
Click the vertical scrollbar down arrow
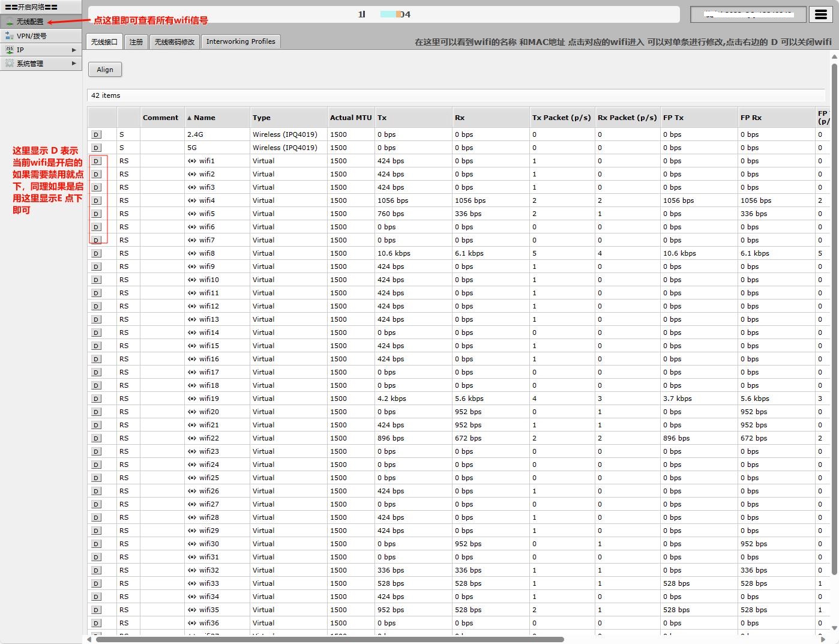click(834, 628)
